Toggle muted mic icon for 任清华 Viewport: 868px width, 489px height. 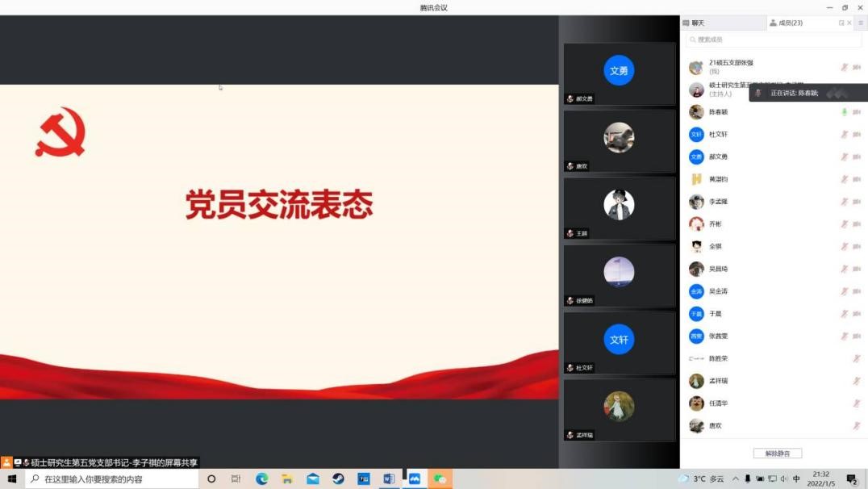tap(856, 403)
